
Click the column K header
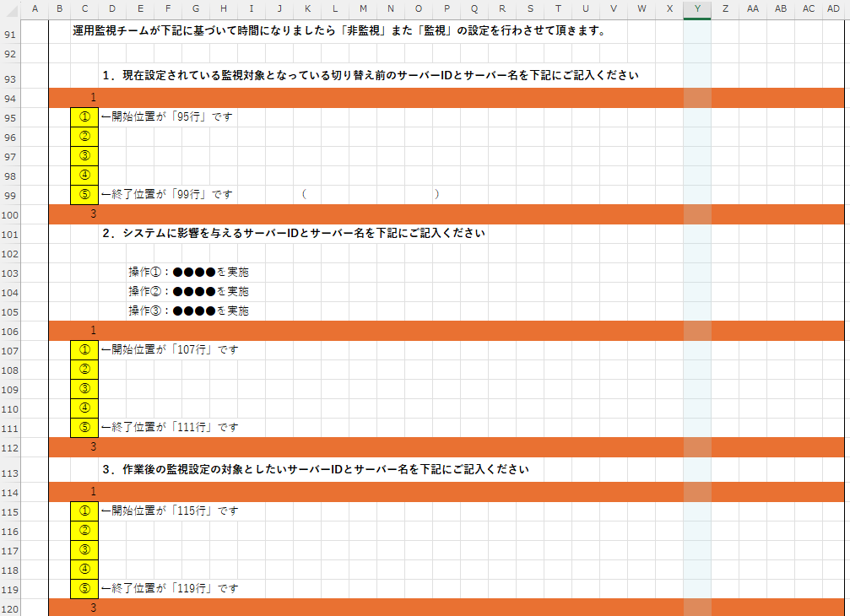(307, 8)
